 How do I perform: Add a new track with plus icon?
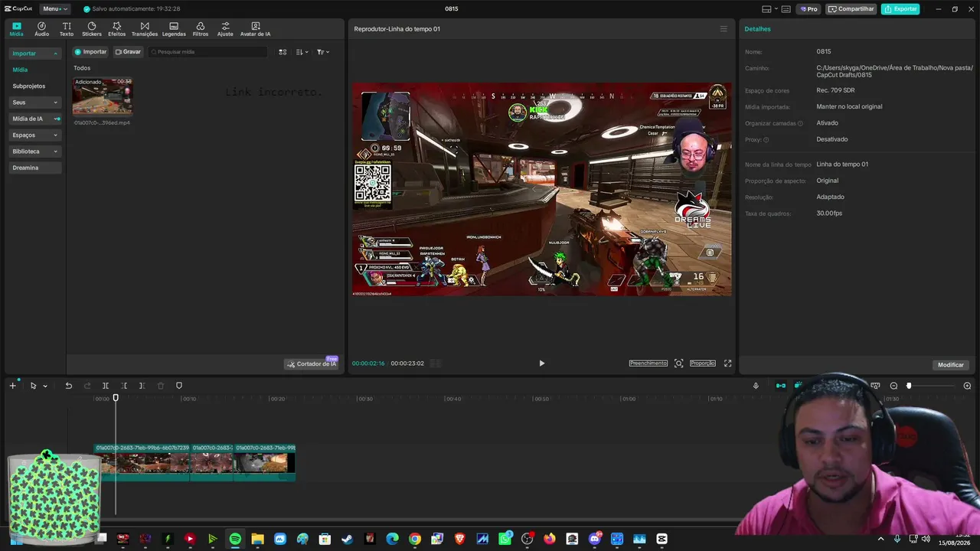tap(12, 386)
